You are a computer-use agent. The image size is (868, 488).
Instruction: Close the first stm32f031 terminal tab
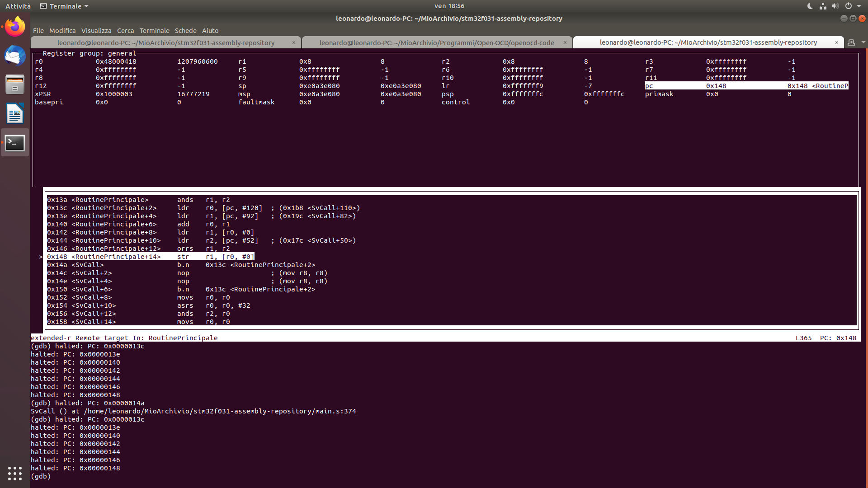click(293, 42)
